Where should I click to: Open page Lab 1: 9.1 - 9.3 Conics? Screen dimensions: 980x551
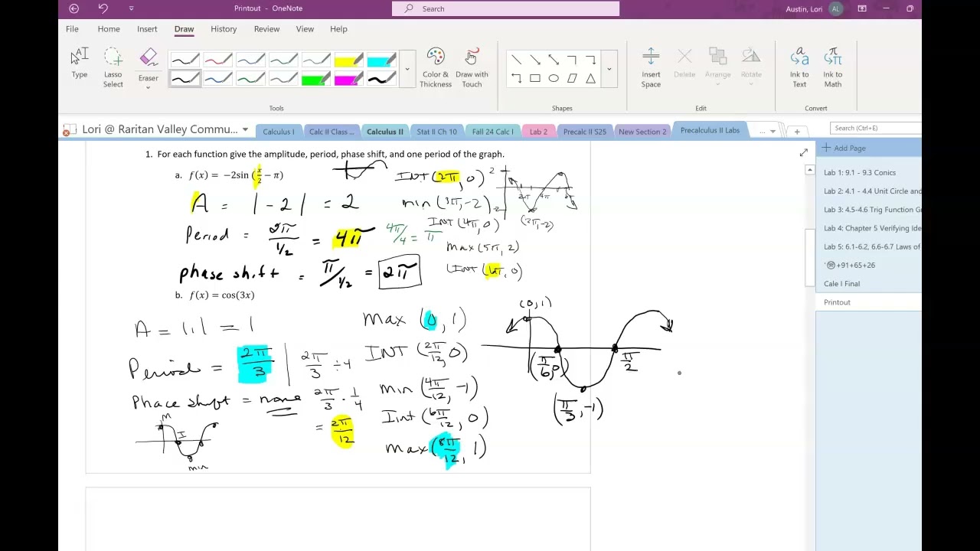click(860, 172)
